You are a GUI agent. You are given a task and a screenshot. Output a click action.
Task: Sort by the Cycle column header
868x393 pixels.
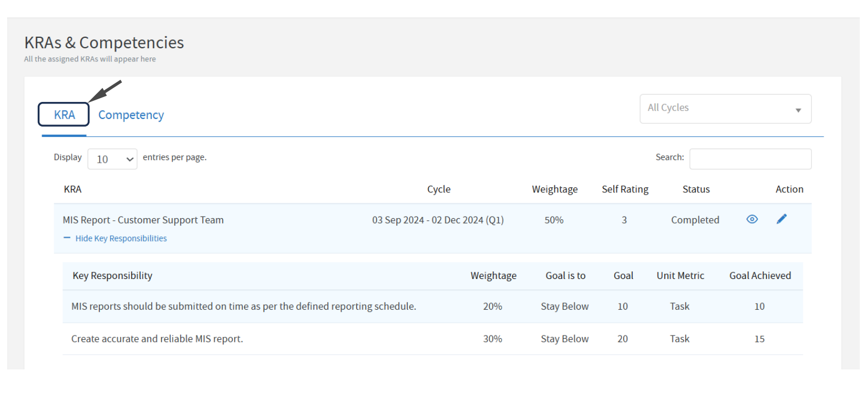point(438,189)
